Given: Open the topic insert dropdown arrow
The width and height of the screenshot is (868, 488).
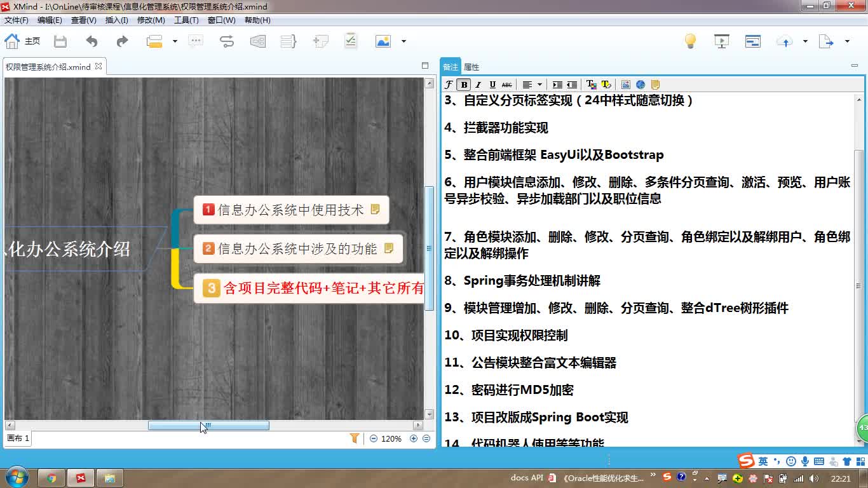Looking at the screenshot, I should (x=175, y=41).
